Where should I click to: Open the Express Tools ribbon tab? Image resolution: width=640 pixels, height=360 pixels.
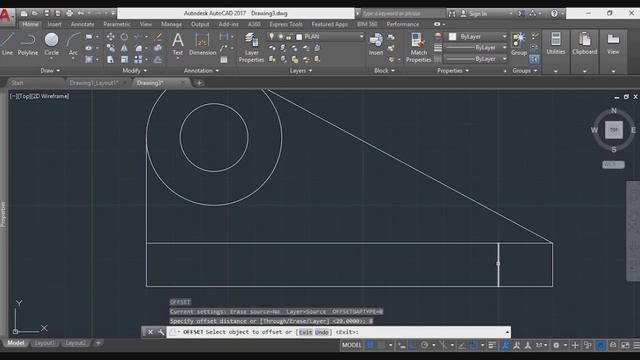pos(286,24)
